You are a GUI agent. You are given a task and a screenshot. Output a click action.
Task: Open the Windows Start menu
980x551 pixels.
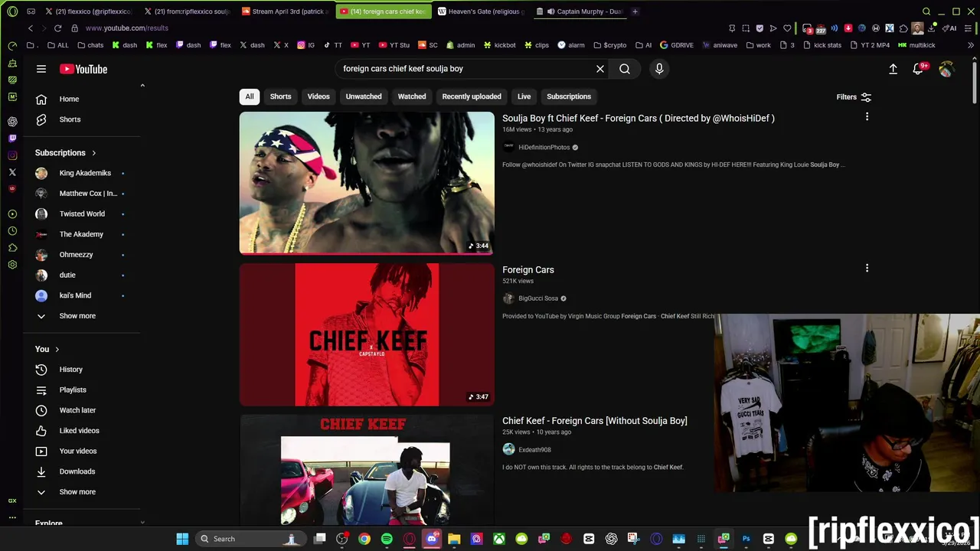pyautogui.click(x=182, y=539)
